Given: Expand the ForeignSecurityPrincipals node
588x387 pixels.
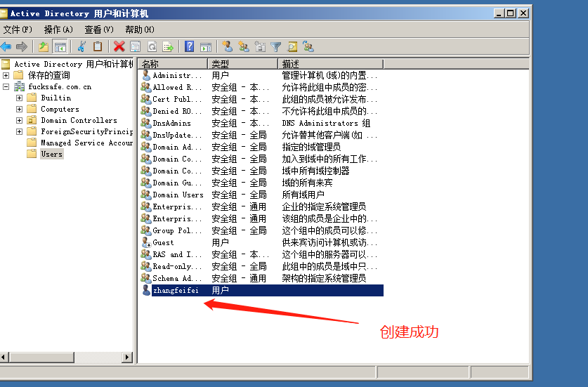Looking at the screenshot, I should [19, 131].
